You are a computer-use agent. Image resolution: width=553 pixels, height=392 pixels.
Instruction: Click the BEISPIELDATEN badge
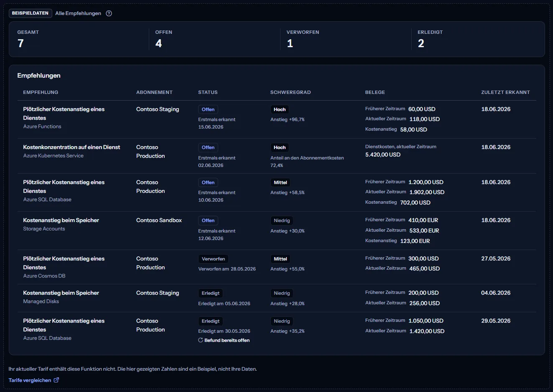tap(30, 13)
